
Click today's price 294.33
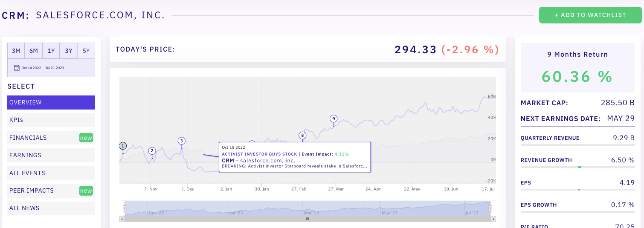416,49
